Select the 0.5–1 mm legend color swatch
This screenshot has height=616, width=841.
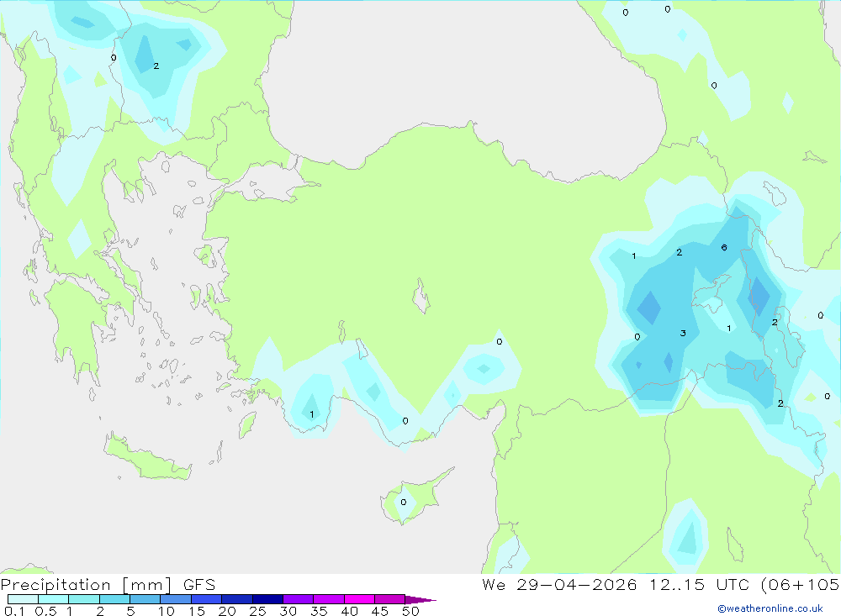click(x=53, y=599)
